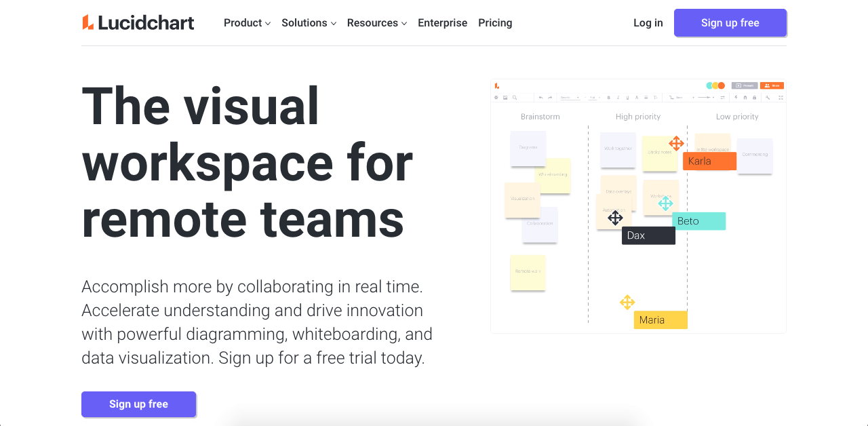Click the Present button in the preview
Viewport: 868px width, 426px height.
click(x=745, y=85)
